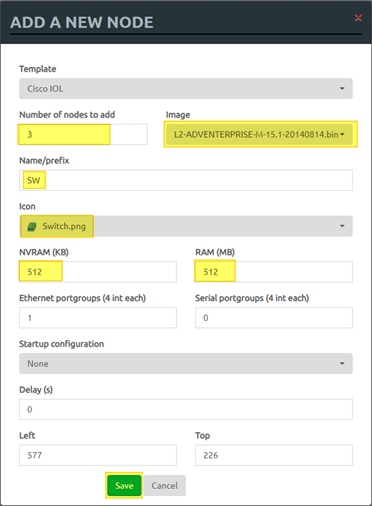Viewport: 372px width, 506px height.
Task: Focus the Name/prefix field containing SW
Action: (186, 180)
